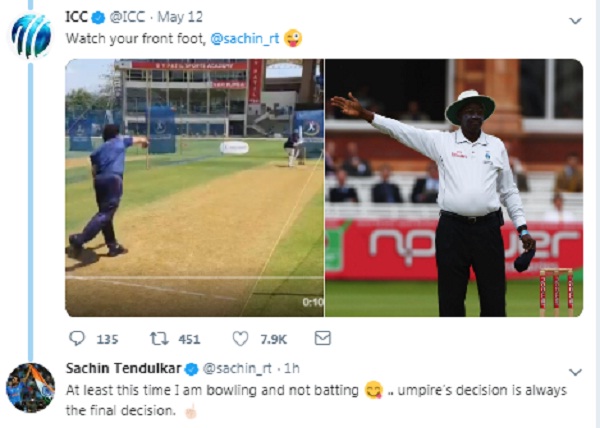The height and width of the screenshot is (428, 600).
Task: Expand the ICC tweet options chevron
Action: click(575, 20)
